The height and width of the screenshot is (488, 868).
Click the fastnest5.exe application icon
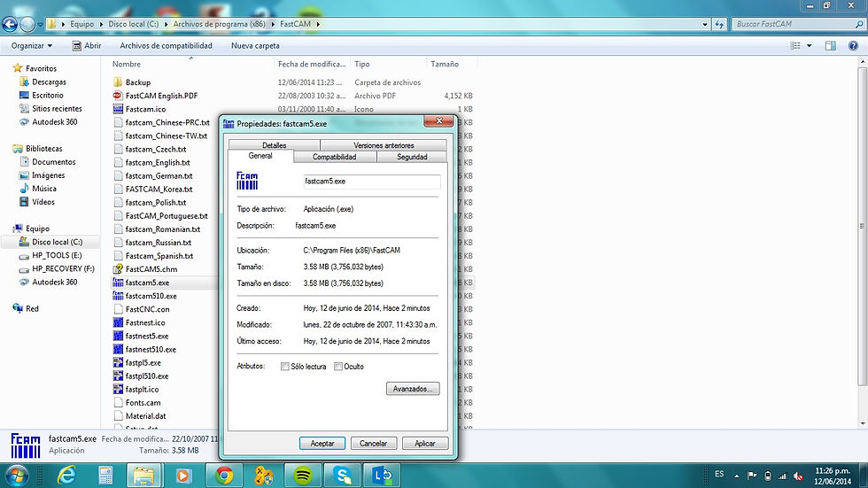[x=117, y=336]
